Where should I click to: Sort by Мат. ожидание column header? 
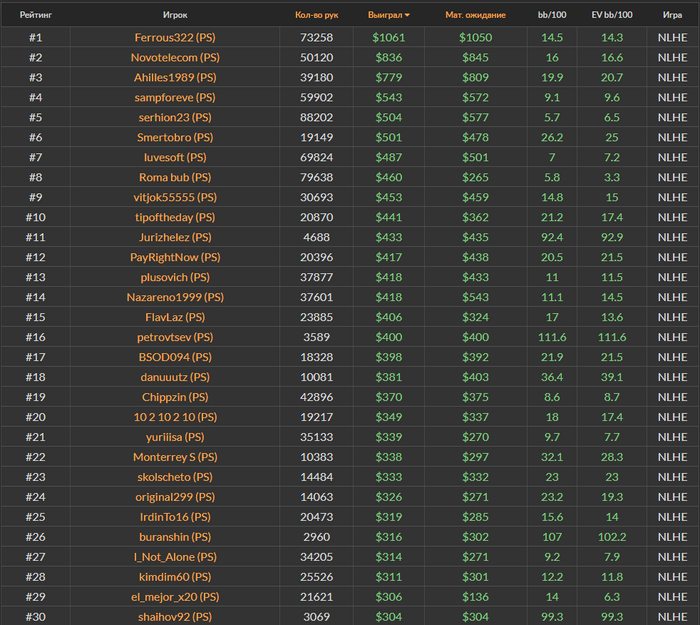pyautogui.click(x=475, y=15)
